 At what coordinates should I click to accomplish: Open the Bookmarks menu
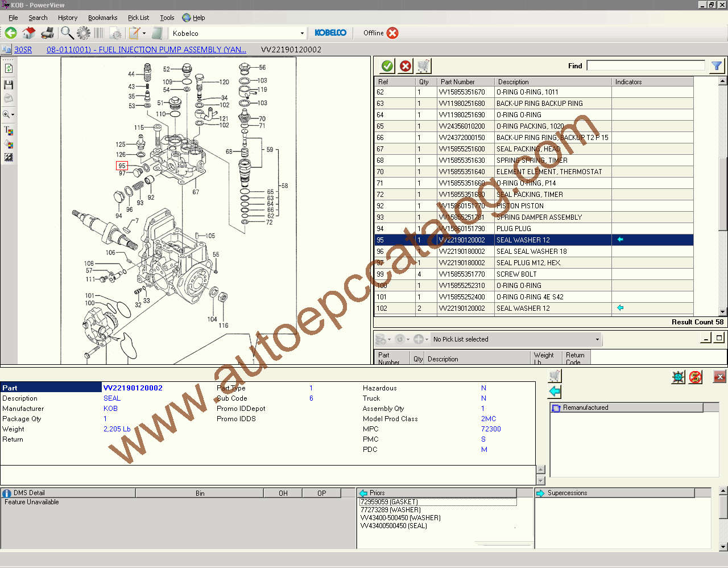(102, 18)
